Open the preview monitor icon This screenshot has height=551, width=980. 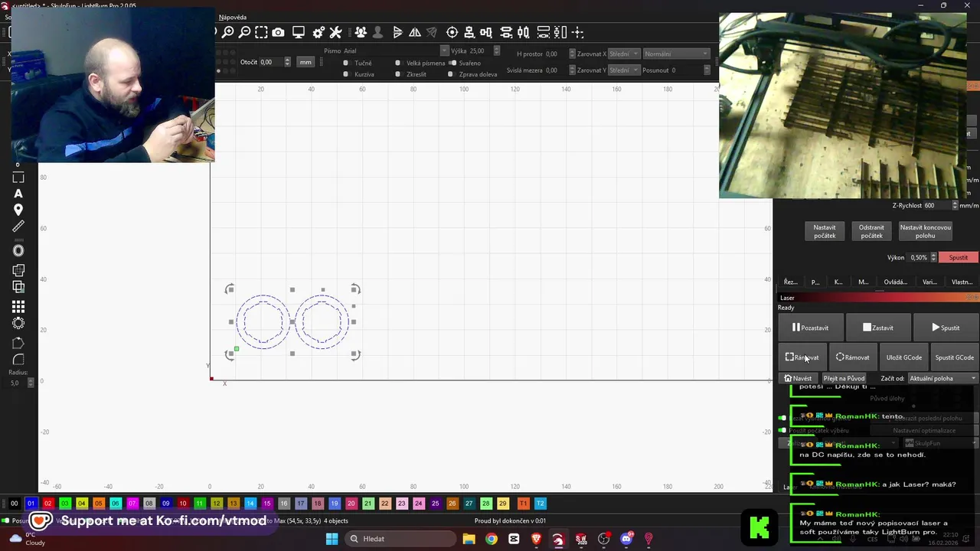(299, 32)
